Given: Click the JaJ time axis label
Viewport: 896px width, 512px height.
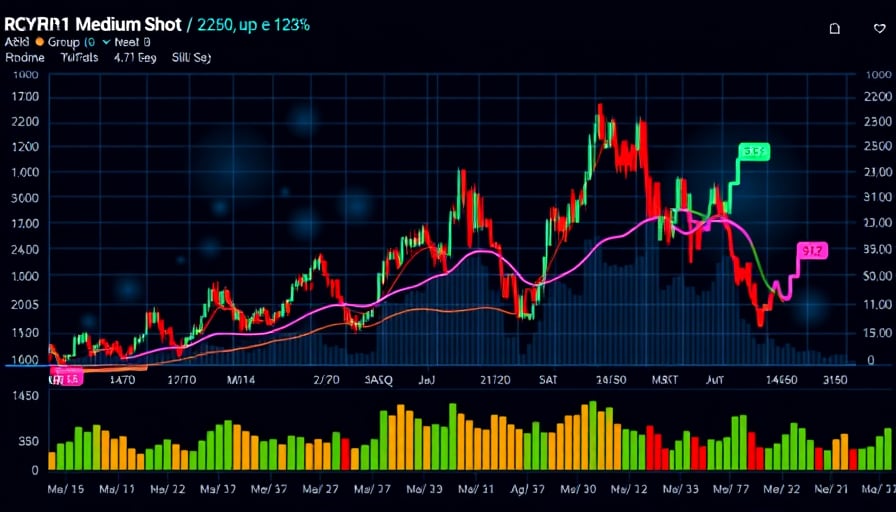Looking at the screenshot, I should click(x=427, y=380).
